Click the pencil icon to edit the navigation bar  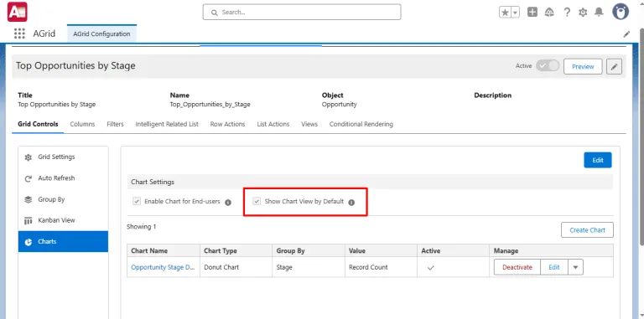point(626,34)
